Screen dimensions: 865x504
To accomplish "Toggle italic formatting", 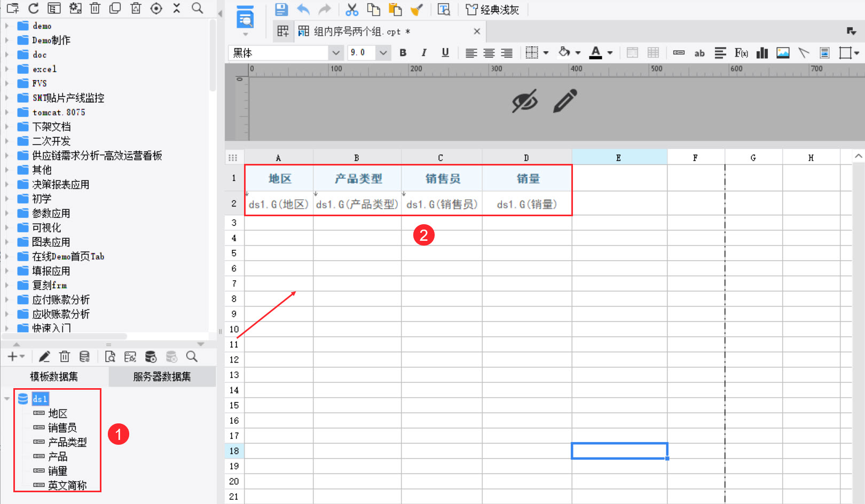I will click(424, 52).
